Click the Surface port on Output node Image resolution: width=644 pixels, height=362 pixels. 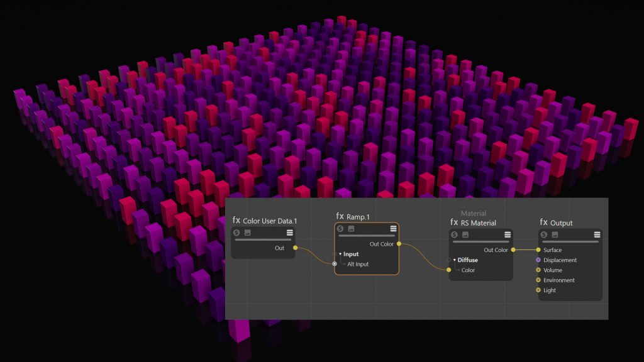click(x=538, y=250)
